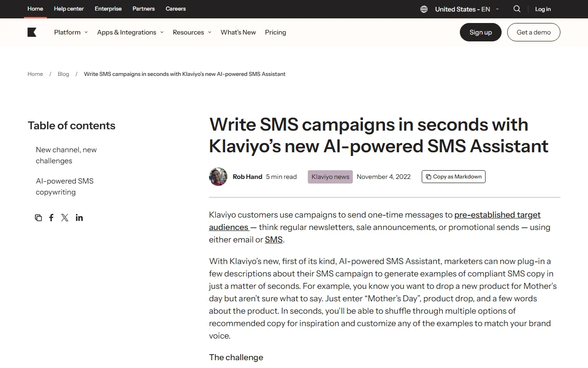Copy link via sidebar copy icon

click(x=38, y=218)
